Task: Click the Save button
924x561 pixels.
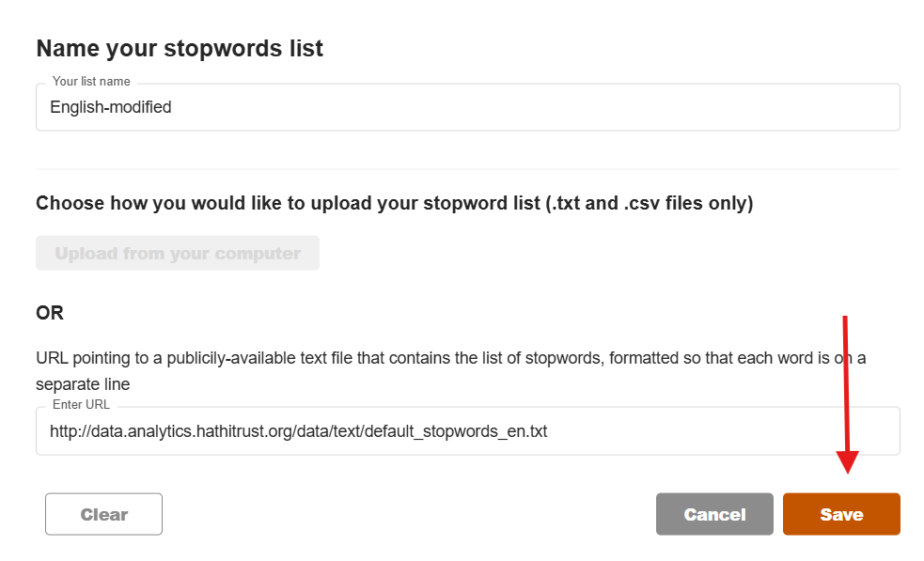Action: [841, 514]
